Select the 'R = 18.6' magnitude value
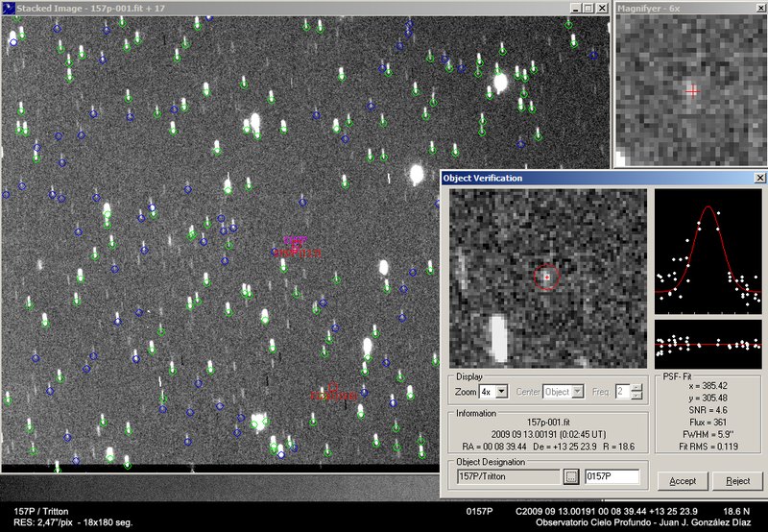This screenshot has width=768, height=532. pyautogui.click(x=618, y=447)
